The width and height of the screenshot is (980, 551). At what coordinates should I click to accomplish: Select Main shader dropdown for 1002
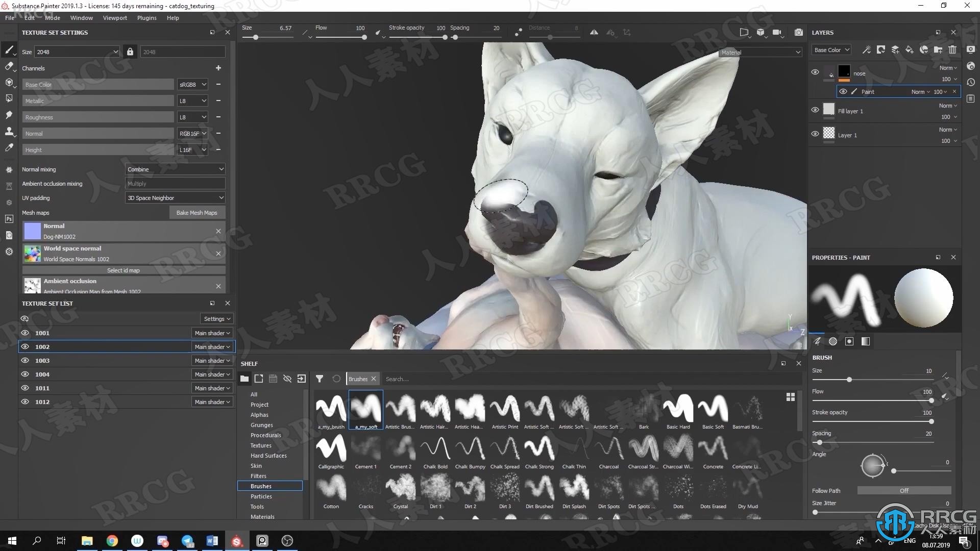[x=211, y=346]
